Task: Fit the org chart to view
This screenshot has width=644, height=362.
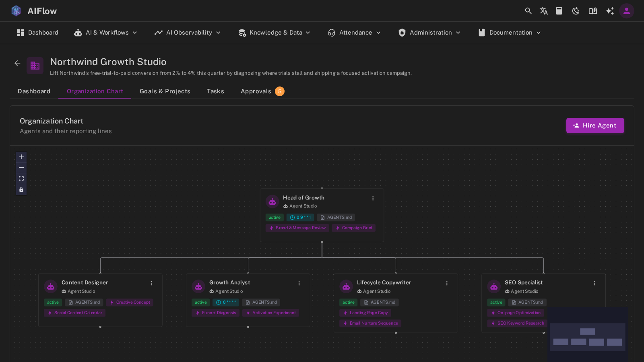Action: click(21, 179)
